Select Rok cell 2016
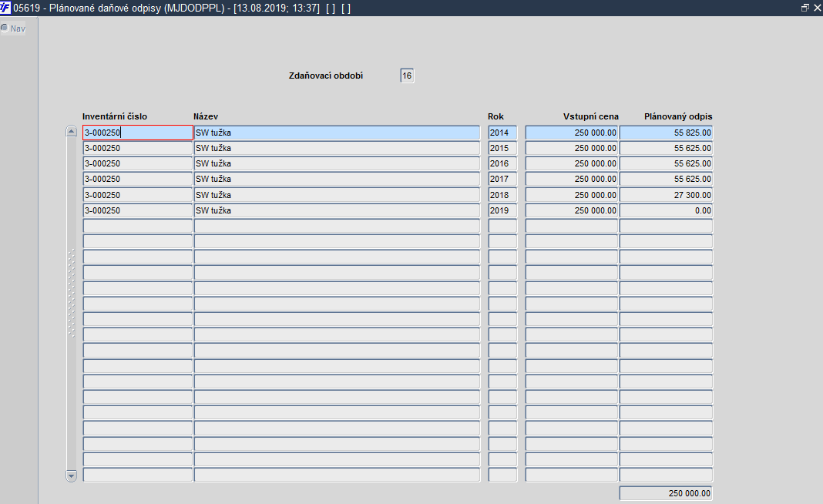 [502, 164]
